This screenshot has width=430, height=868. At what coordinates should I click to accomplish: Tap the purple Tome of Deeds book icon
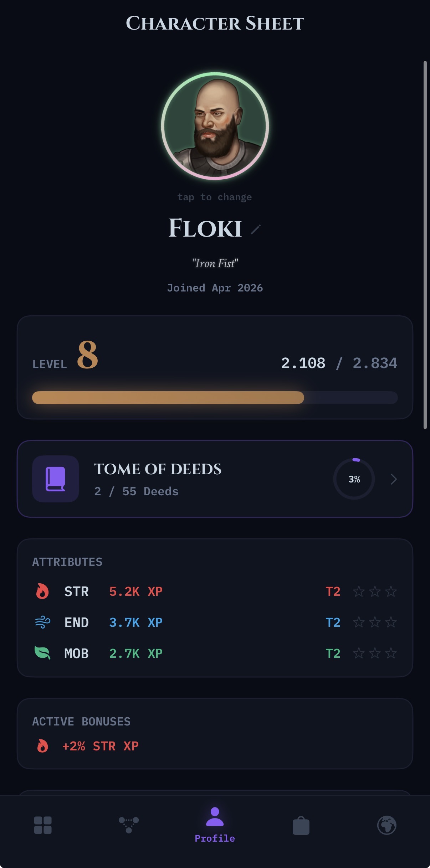tap(56, 479)
